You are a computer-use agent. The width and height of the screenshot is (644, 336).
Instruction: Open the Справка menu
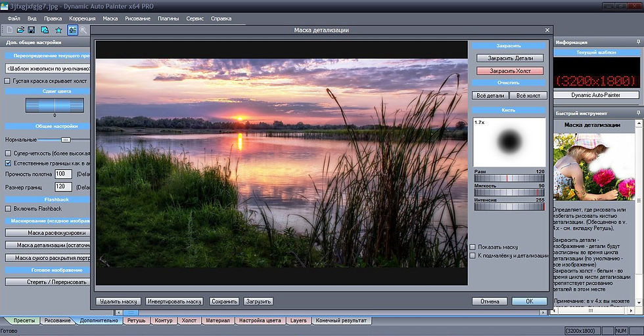click(x=221, y=18)
